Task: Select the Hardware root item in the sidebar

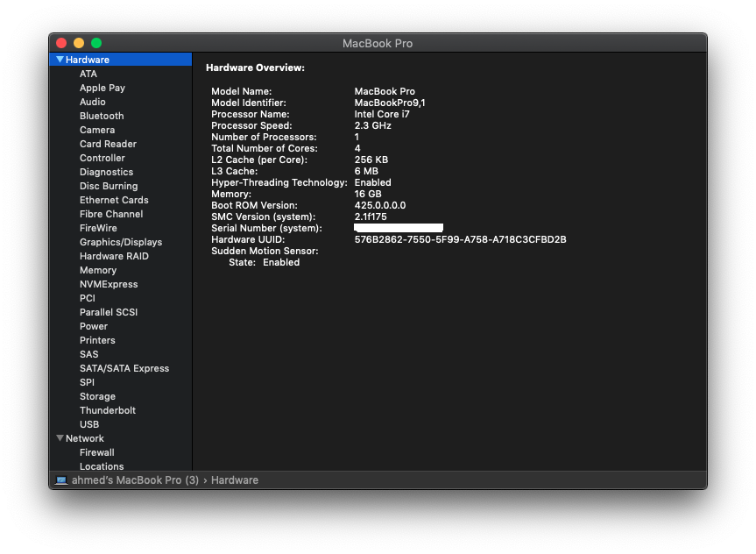Action: pyautogui.click(x=88, y=60)
